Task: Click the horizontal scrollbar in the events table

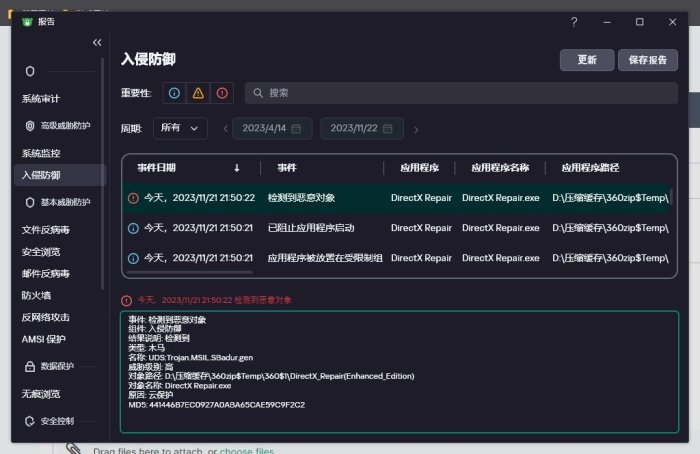Action: click(x=190, y=271)
